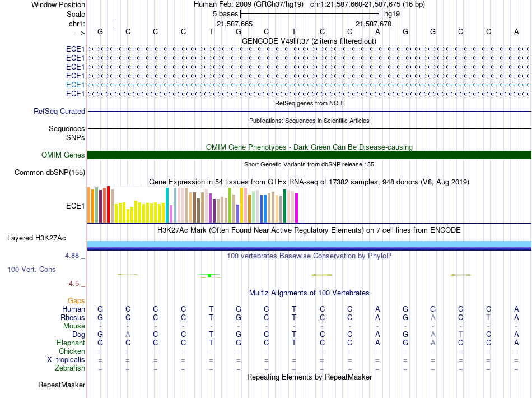Click the 21,587,665 position marker

point(235,24)
